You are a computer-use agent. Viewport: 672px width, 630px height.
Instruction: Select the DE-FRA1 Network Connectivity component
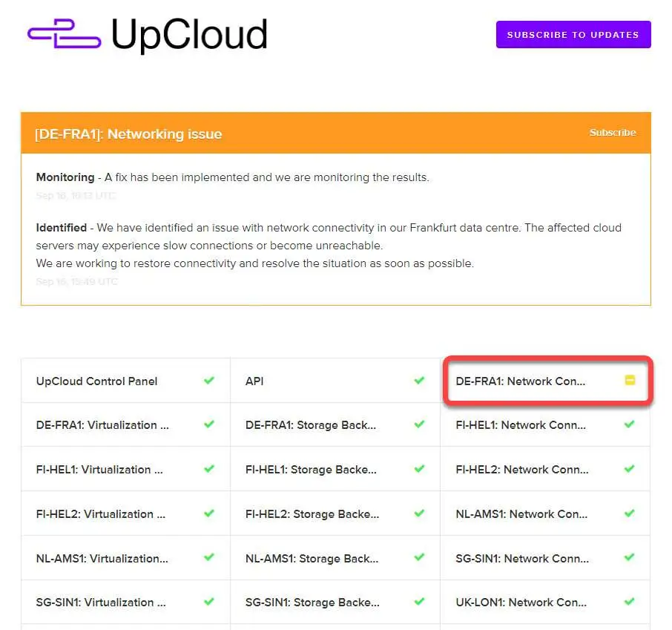(x=545, y=381)
